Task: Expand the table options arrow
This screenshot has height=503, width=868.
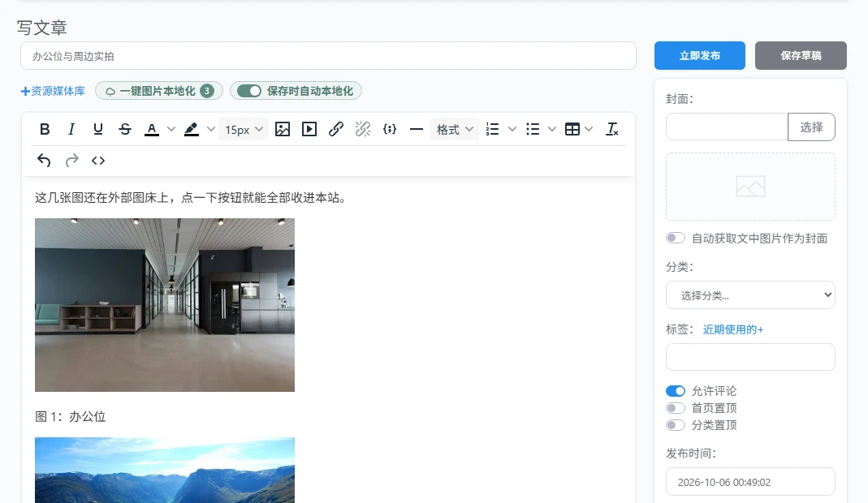Action: coord(589,130)
